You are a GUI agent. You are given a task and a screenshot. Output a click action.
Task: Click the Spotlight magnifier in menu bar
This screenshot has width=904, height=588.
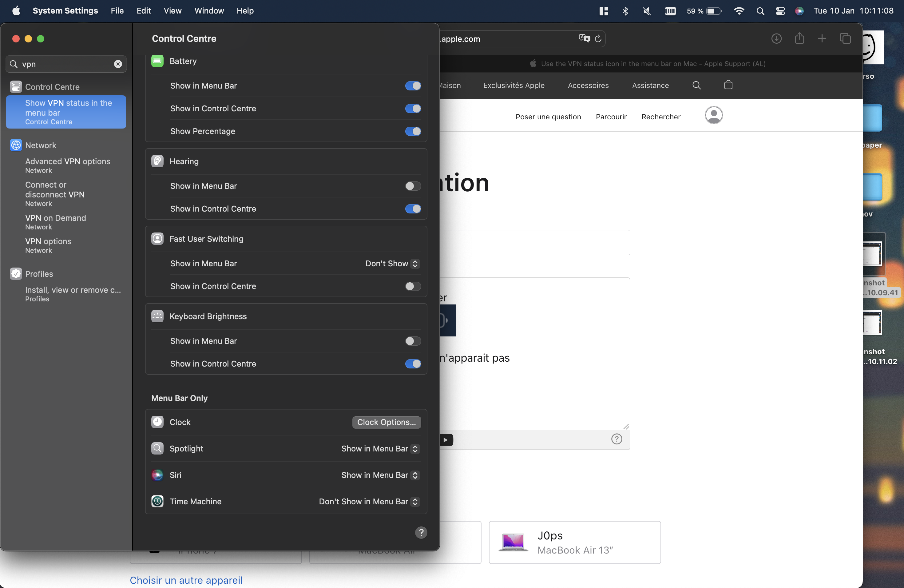[760, 11]
